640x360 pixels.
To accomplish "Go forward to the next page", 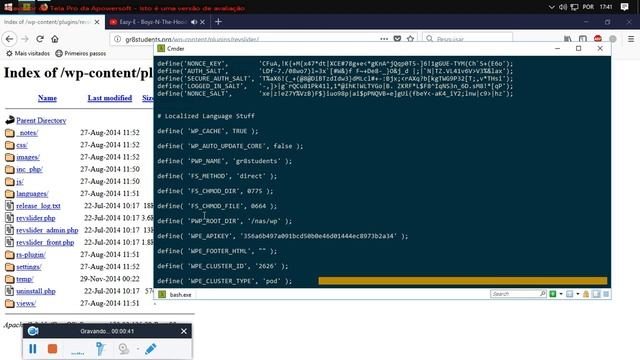I will (x=25, y=39).
